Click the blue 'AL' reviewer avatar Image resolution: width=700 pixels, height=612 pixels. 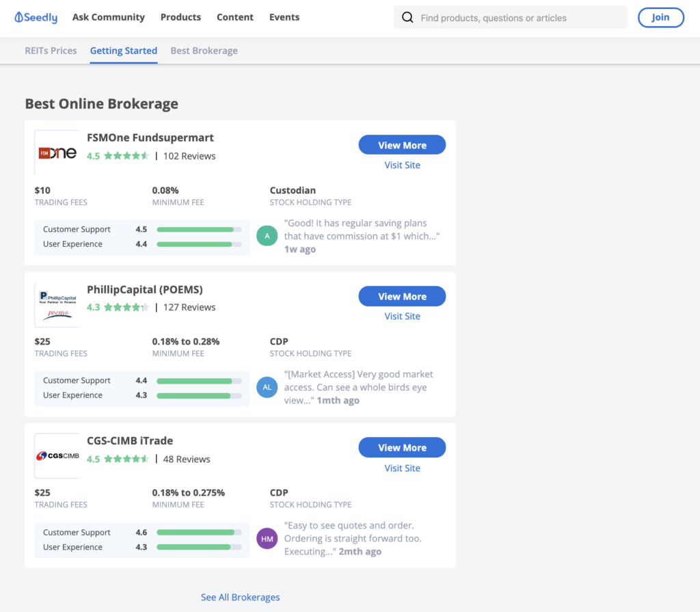(x=267, y=387)
